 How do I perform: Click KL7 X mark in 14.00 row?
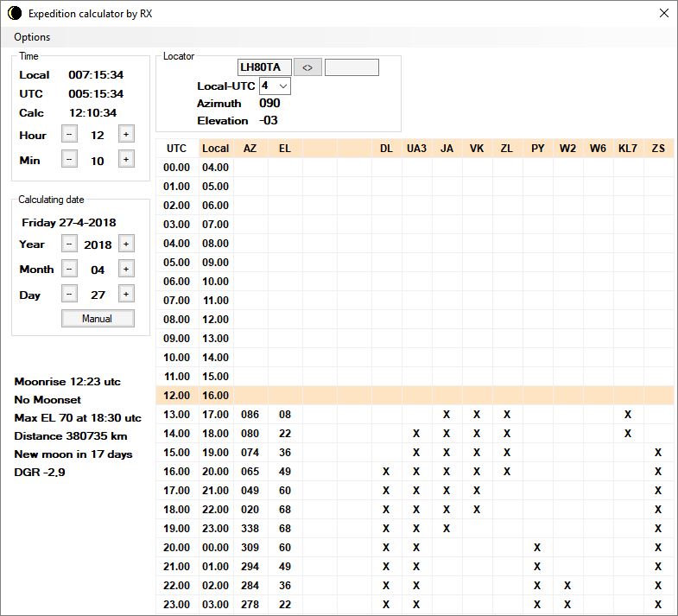tap(628, 434)
